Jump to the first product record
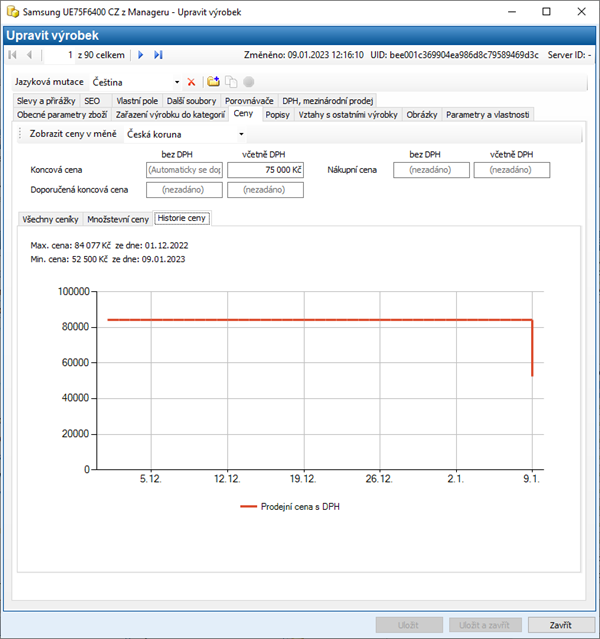 coord(12,55)
